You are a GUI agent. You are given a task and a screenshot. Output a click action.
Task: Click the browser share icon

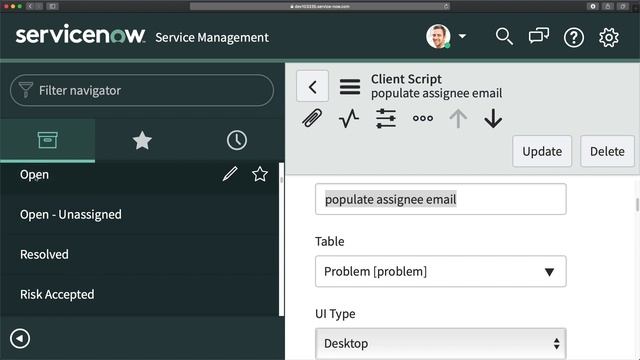pyautogui.click(x=608, y=6)
